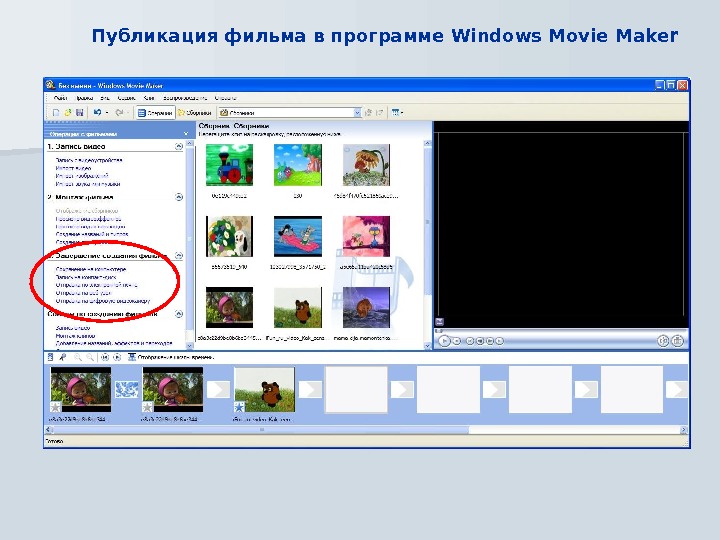The width and height of the screenshot is (720, 540).
Task: Click the Next Frame button
Action: 490,341
